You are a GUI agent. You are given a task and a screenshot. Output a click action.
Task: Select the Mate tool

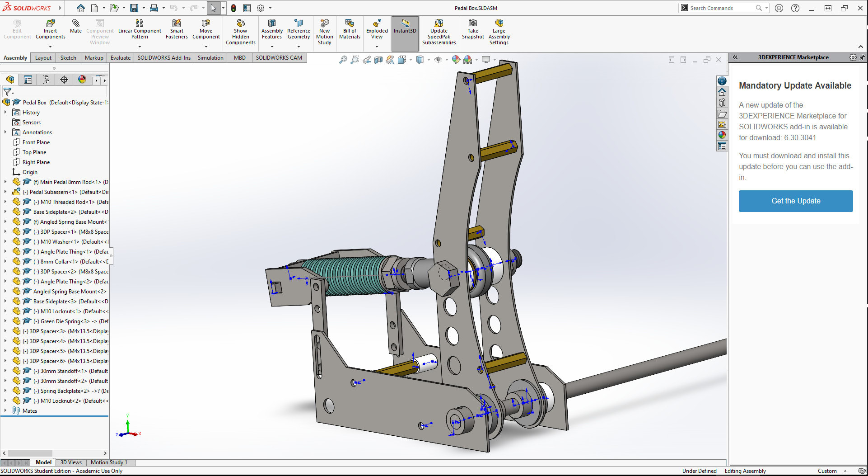coord(75,27)
